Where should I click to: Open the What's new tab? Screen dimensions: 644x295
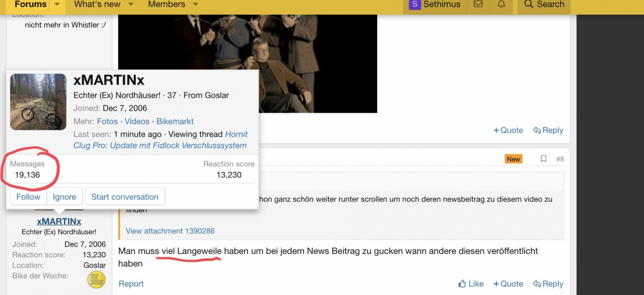[x=97, y=4]
